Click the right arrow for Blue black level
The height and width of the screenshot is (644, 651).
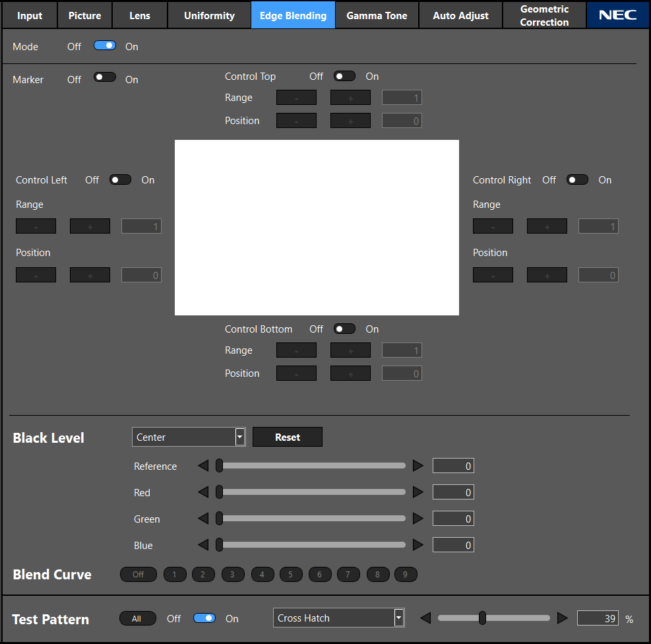click(x=418, y=545)
